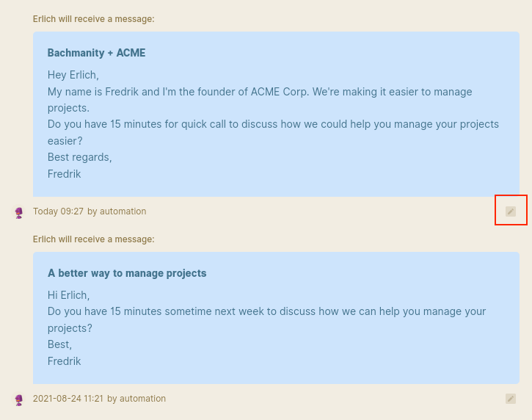Viewport: 532px width, 420px height.
Task: Click the automation avatar beside 2021-08-24 11:21
Action: tap(19, 400)
